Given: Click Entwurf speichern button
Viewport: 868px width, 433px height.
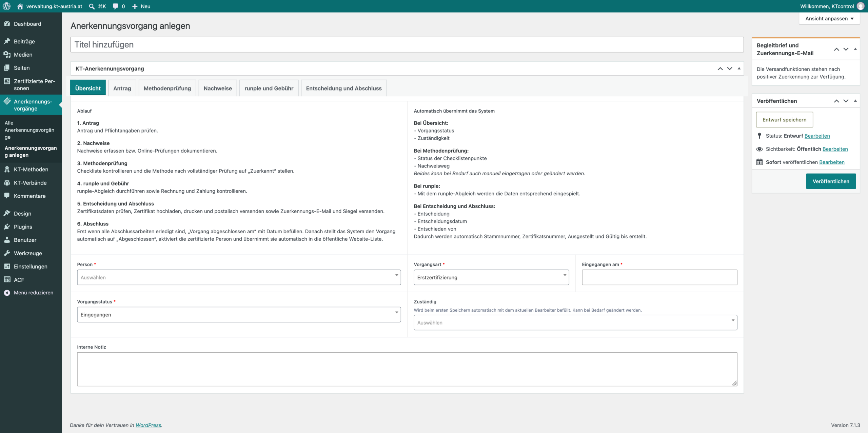Looking at the screenshot, I should pyautogui.click(x=784, y=120).
